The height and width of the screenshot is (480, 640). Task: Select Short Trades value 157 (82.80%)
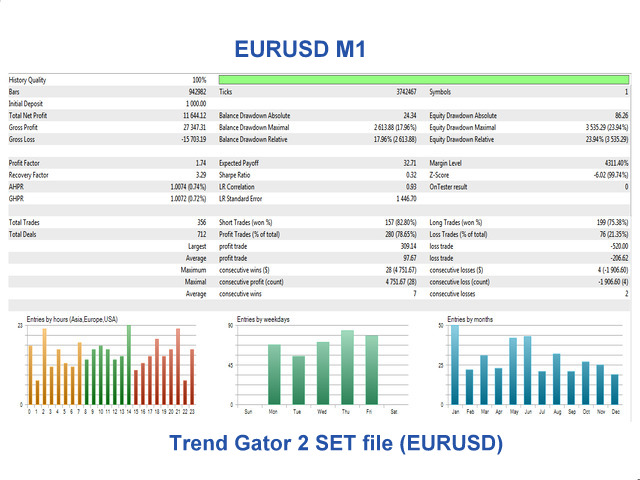click(x=401, y=222)
